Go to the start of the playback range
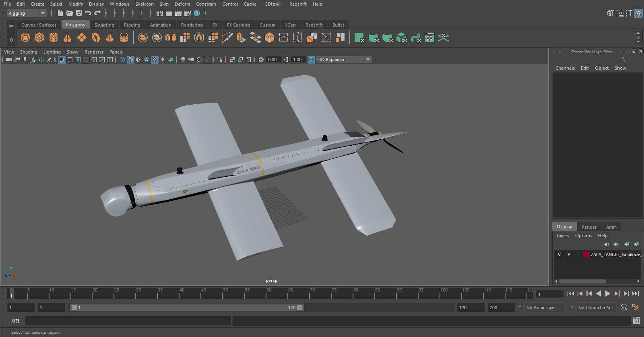Image resolution: width=644 pixels, height=337 pixels. point(571,294)
